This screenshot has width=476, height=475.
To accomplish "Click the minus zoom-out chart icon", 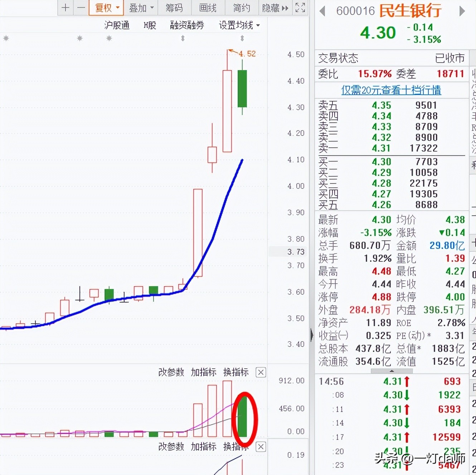I will [x=81, y=8].
